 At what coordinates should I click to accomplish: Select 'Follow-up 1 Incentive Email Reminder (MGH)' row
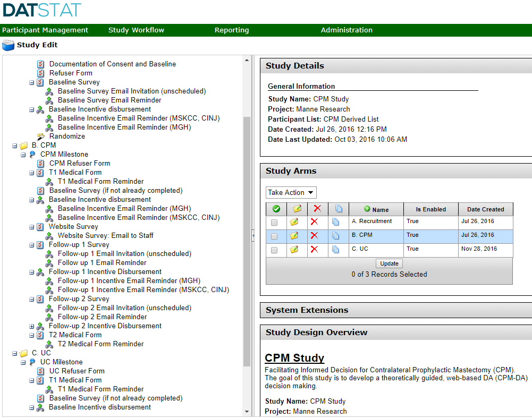[x=129, y=281]
